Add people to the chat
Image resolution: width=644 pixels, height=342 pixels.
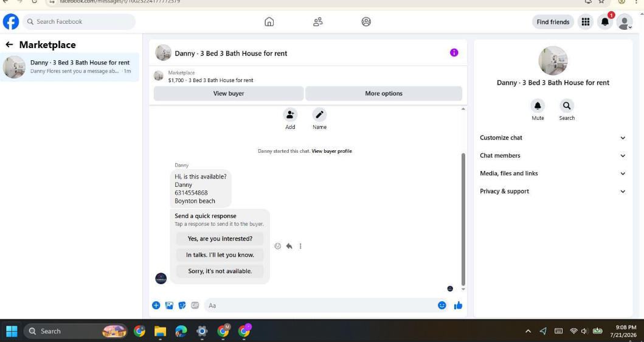[290, 114]
